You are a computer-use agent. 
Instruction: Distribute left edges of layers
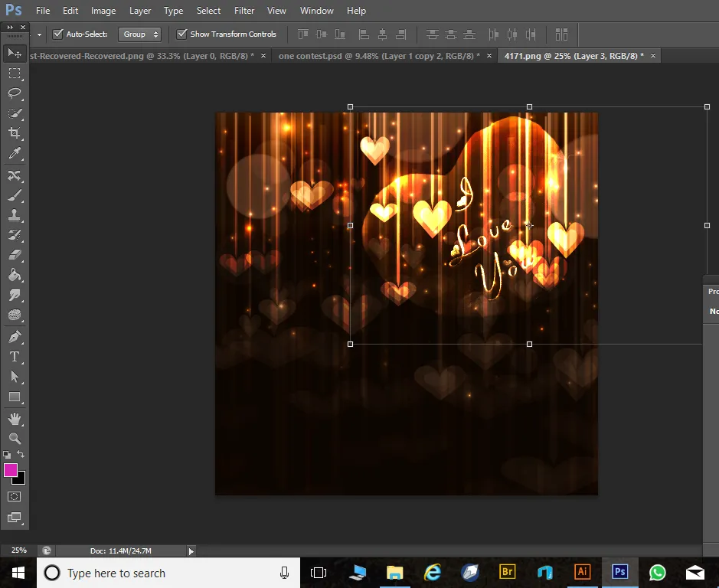(x=493, y=34)
